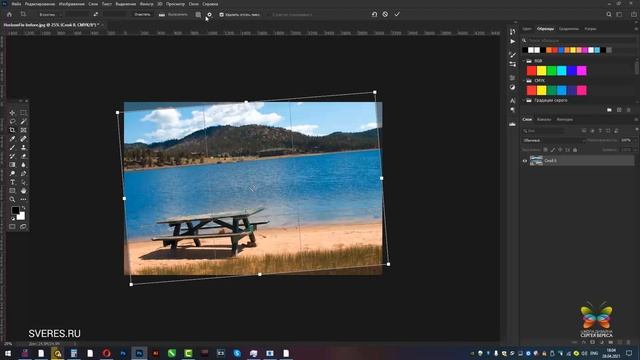Select the Type tool
This screenshot has width=640, height=360.
tap(12, 182)
